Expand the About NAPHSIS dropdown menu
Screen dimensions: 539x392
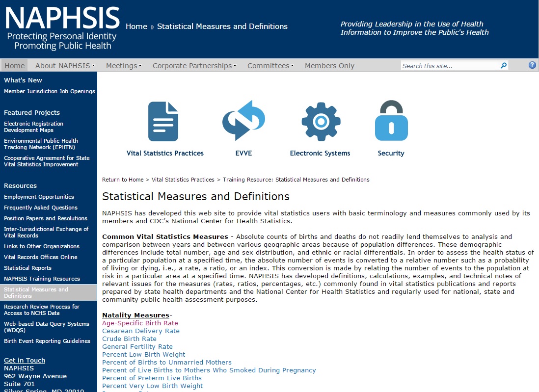[x=65, y=66]
